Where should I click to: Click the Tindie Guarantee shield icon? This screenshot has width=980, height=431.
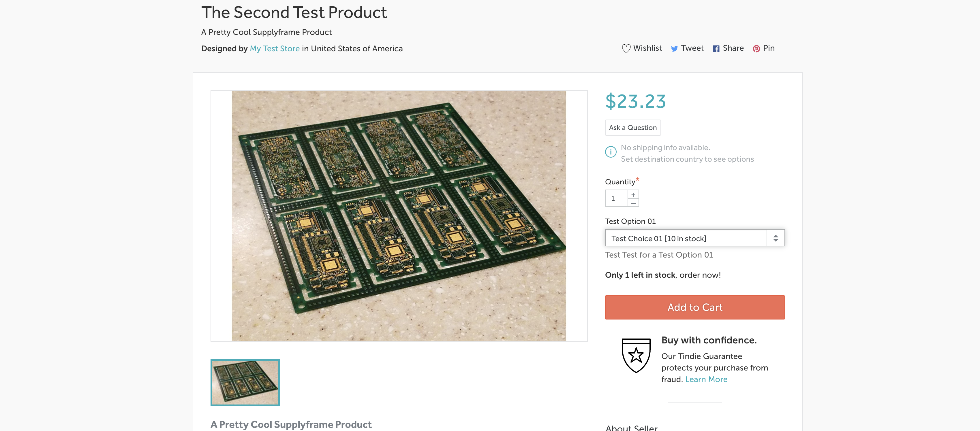tap(636, 355)
